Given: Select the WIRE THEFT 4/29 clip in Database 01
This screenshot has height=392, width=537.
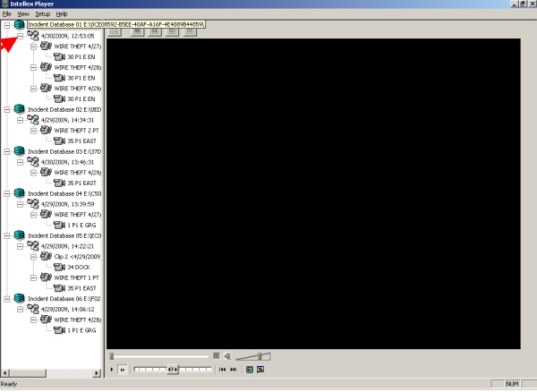Looking at the screenshot, I should pyautogui.click(x=77, y=89).
